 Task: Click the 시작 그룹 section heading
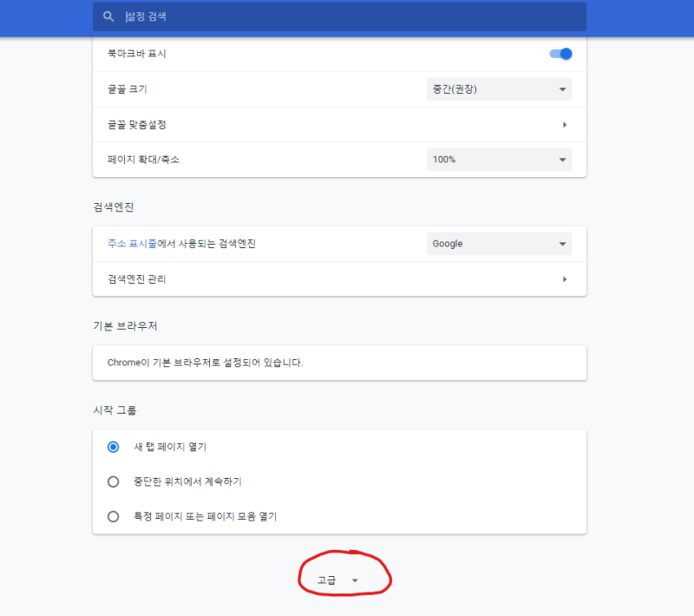(x=115, y=410)
